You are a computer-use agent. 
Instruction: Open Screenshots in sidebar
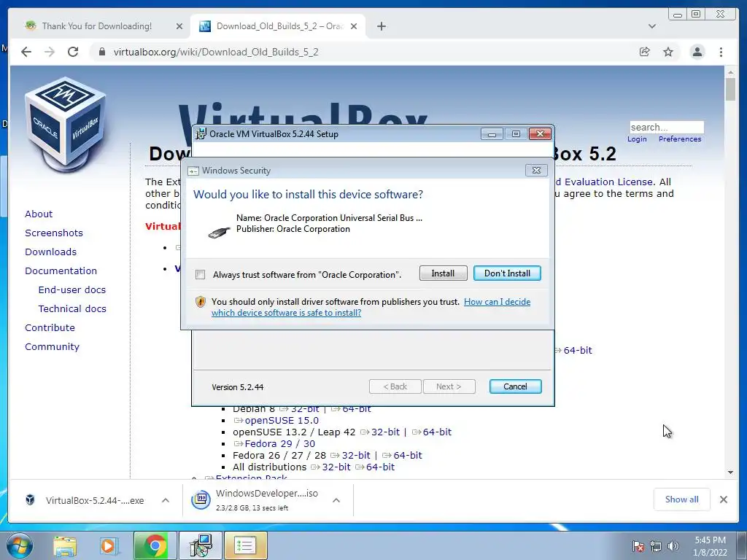pyautogui.click(x=54, y=233)
